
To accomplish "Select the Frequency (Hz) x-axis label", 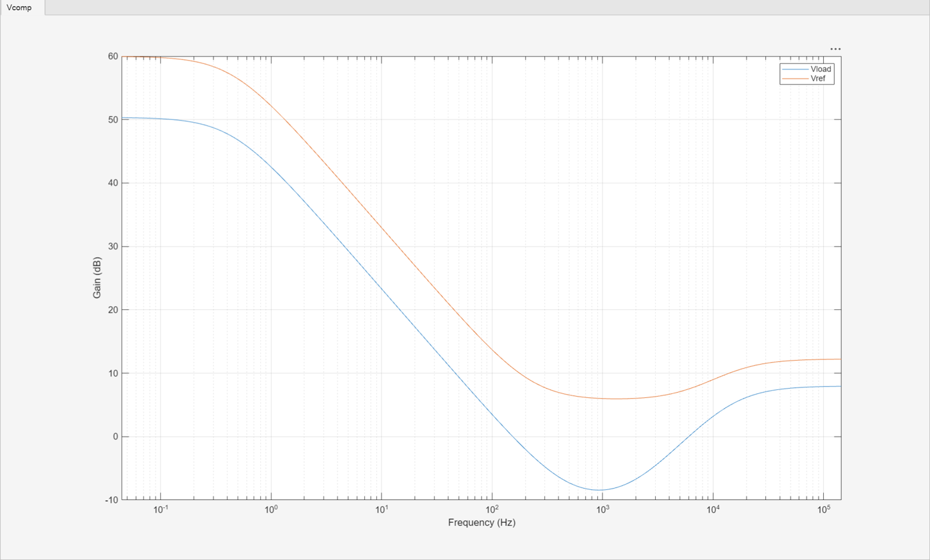I will coord(481,523).
